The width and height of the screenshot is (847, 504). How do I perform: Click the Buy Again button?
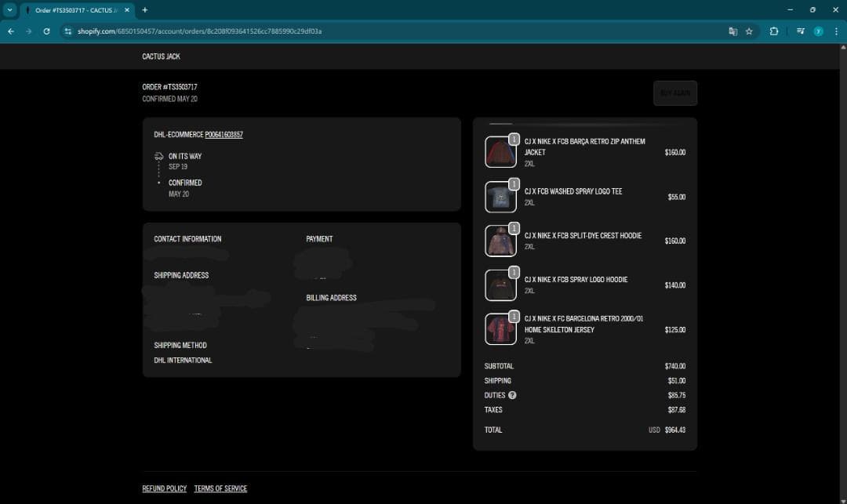pyautogui.click(x=674, y=93)
